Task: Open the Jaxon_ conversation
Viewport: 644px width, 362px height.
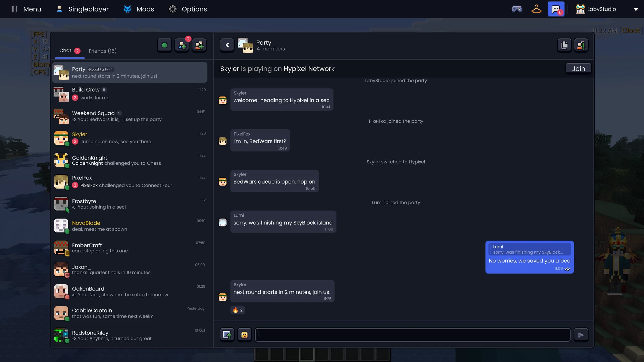Action: (130, 269)
